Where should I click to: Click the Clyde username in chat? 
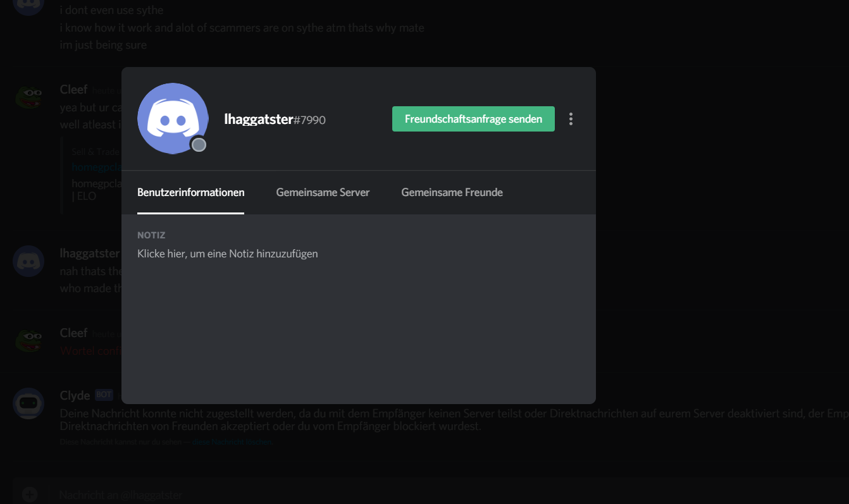click(75, 395)
